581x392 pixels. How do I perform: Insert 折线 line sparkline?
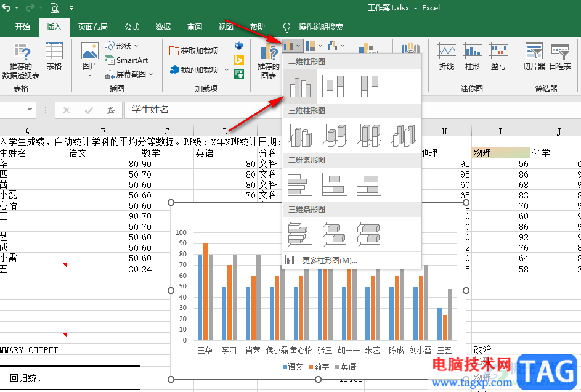447,56
